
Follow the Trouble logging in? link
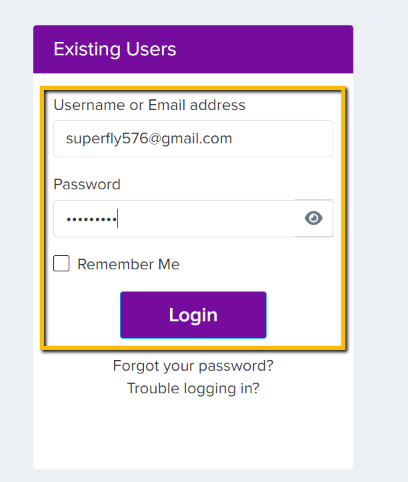click(193, 388)
